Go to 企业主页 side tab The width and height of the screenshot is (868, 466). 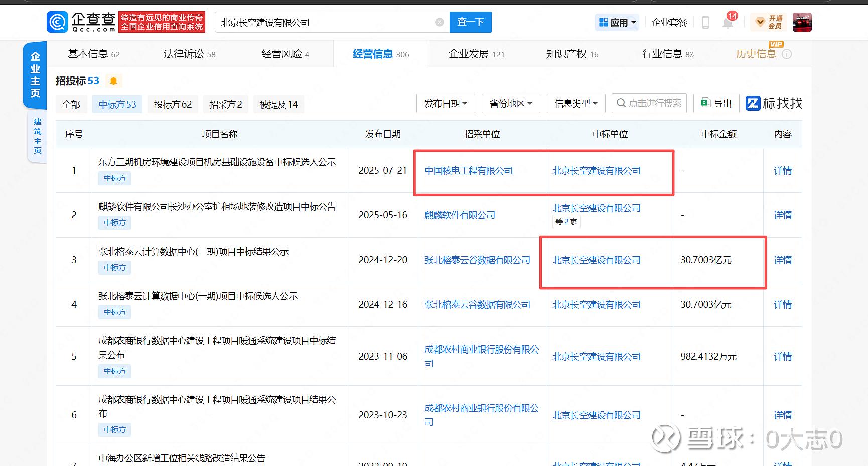click(x=35, y=75)
